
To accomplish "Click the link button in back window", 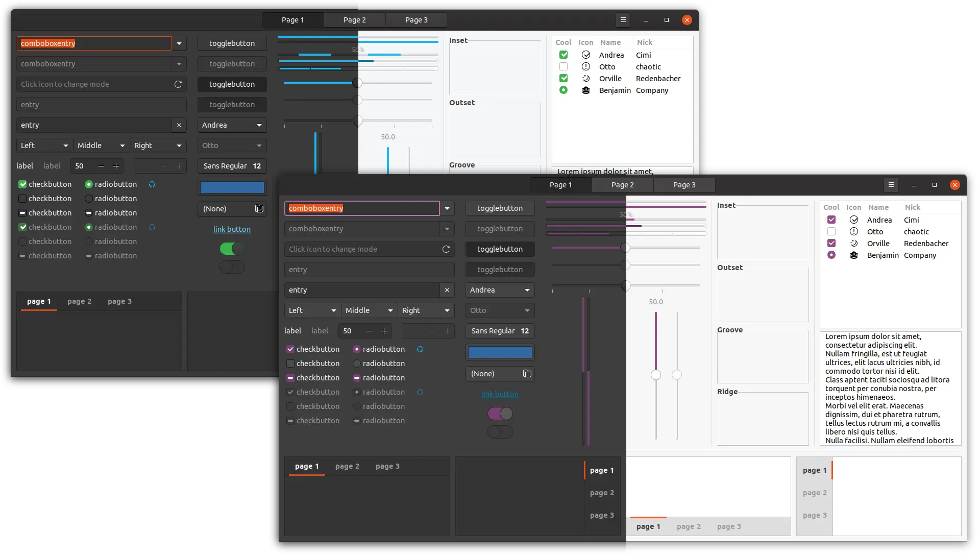I will point(232,229).
